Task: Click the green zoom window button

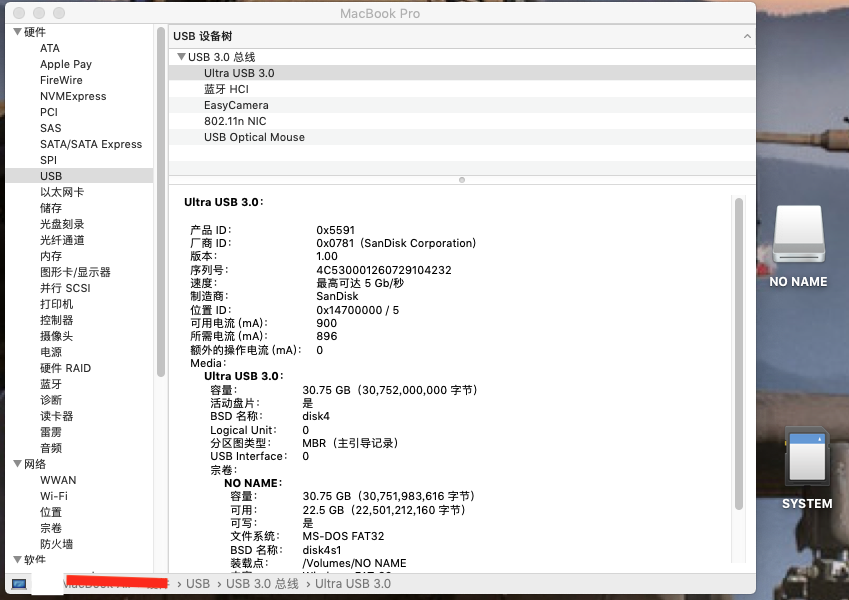Action: 60,14
